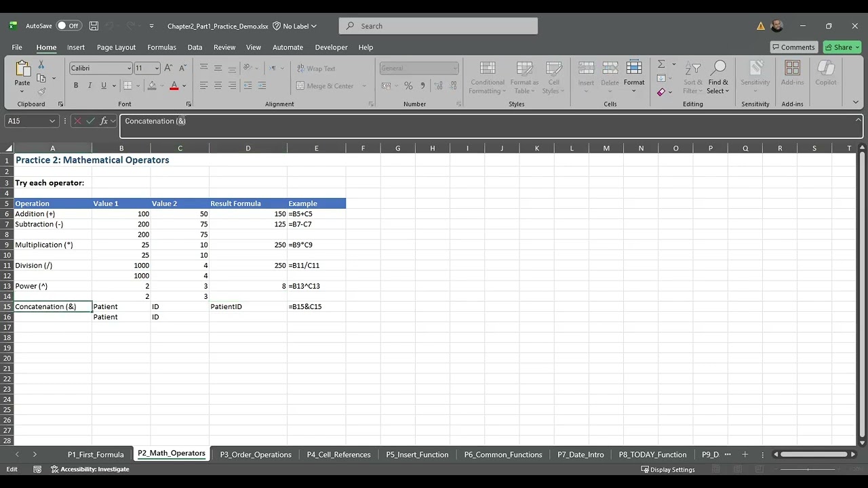The width and height of the screenshot is (868, 488).
Task: Click the Select All corner triangle
Action: [9, 148]
